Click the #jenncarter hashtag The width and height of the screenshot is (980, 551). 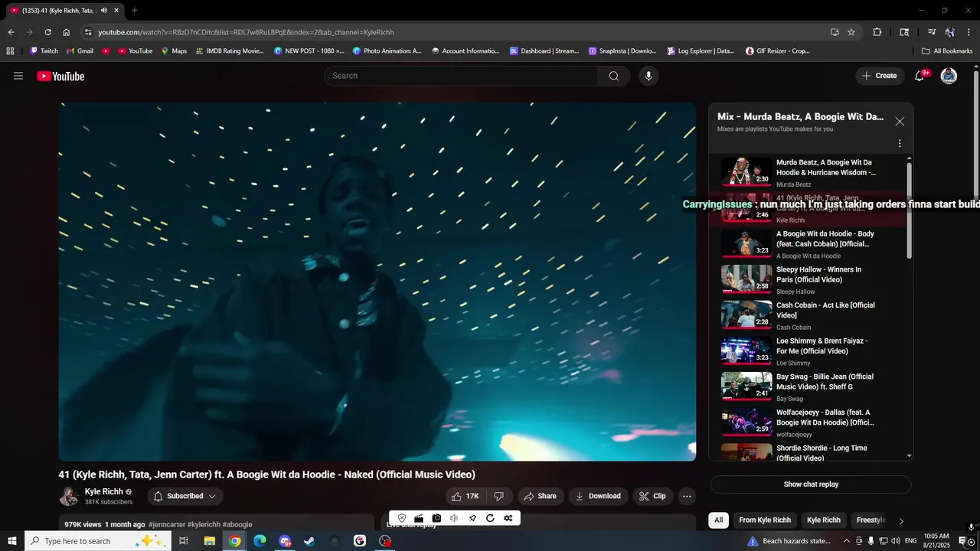[167, 525]
